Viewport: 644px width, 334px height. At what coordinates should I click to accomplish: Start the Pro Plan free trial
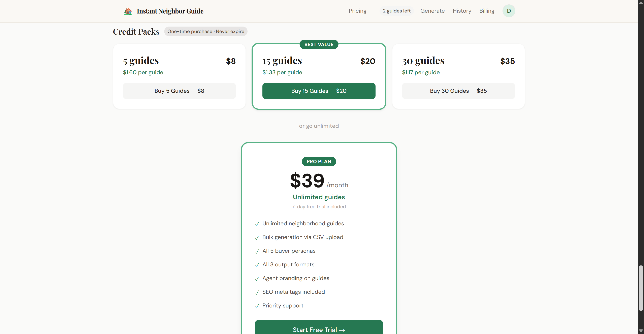coord(319,329)
